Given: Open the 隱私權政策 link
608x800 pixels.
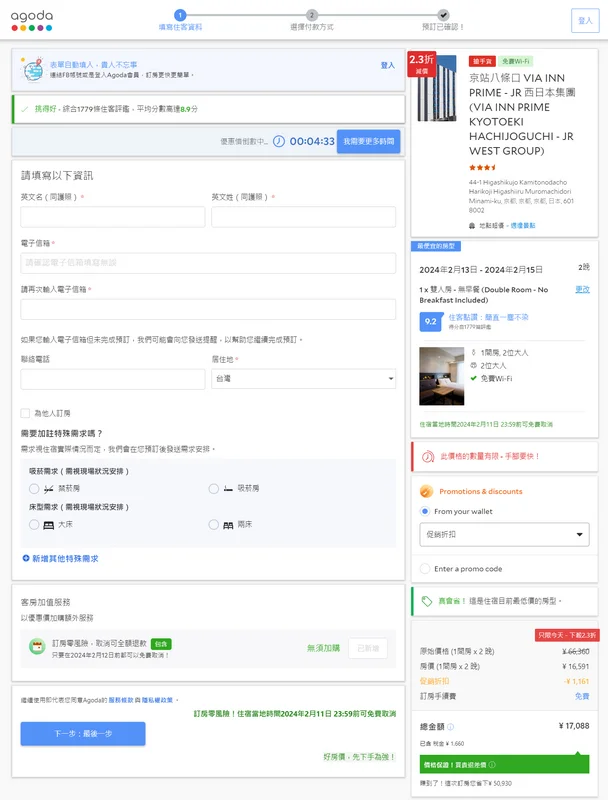Looking at the screenshot, I should 157,700.
